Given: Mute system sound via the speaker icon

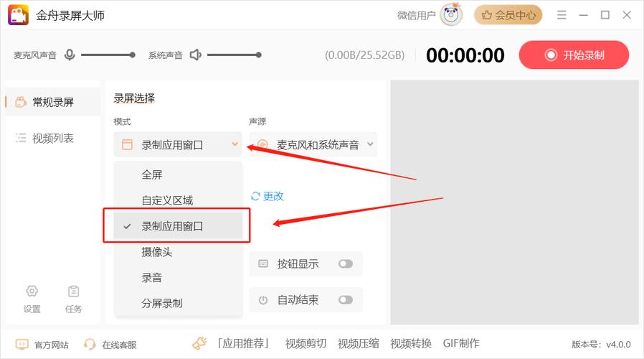Looking at the screenshot, I should coord(196,55).
